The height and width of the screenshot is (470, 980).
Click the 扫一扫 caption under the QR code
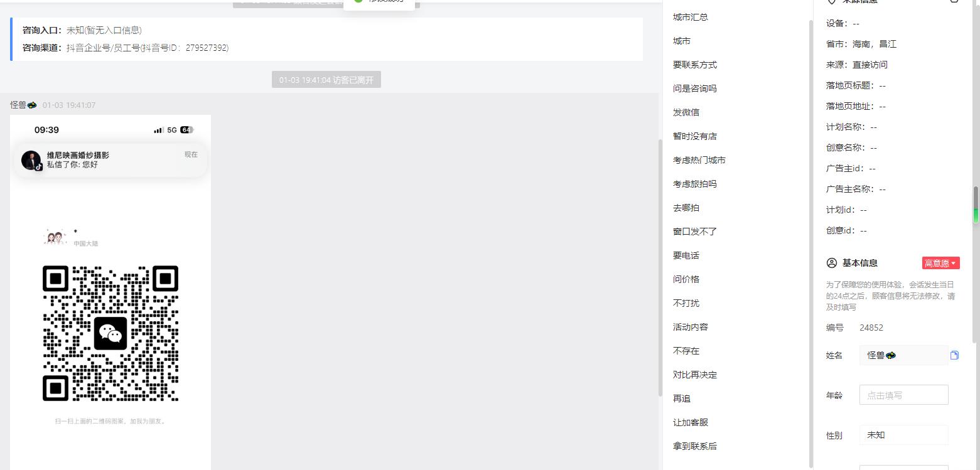(110, 421)
